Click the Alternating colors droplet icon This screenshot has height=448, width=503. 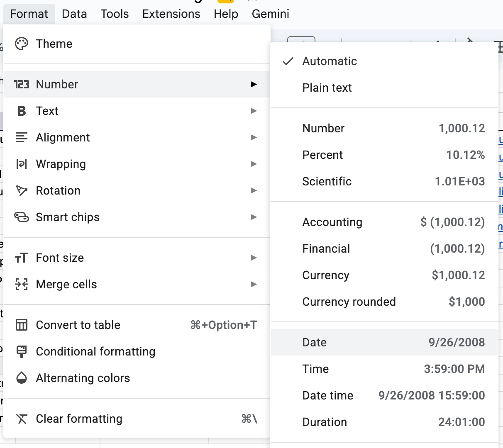pyautogui.click(x=22, y=378)
